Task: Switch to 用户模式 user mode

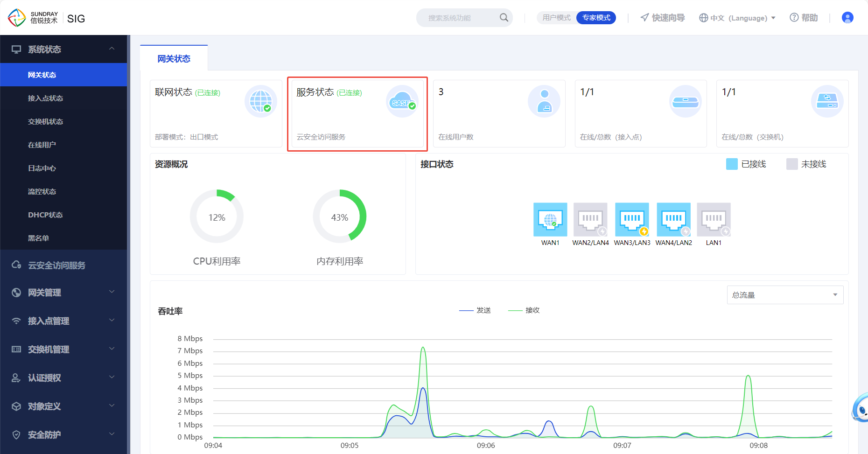Action: tap(556, 18)
